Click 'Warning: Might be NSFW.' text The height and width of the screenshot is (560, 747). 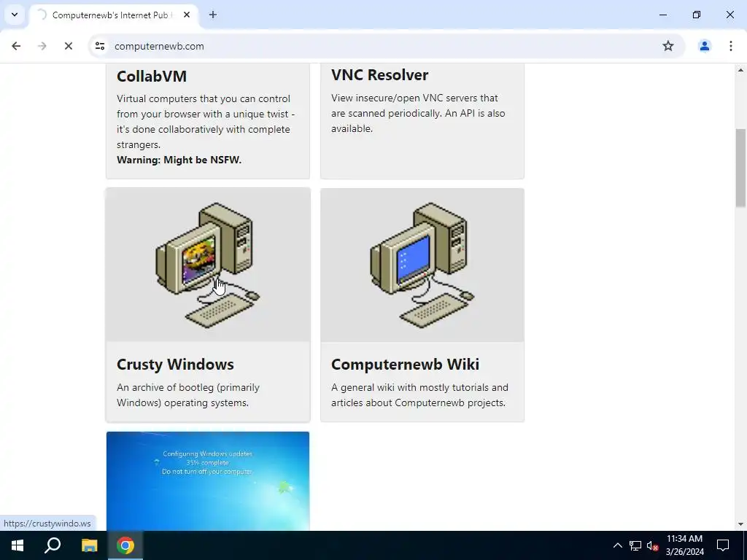point(179,160)
